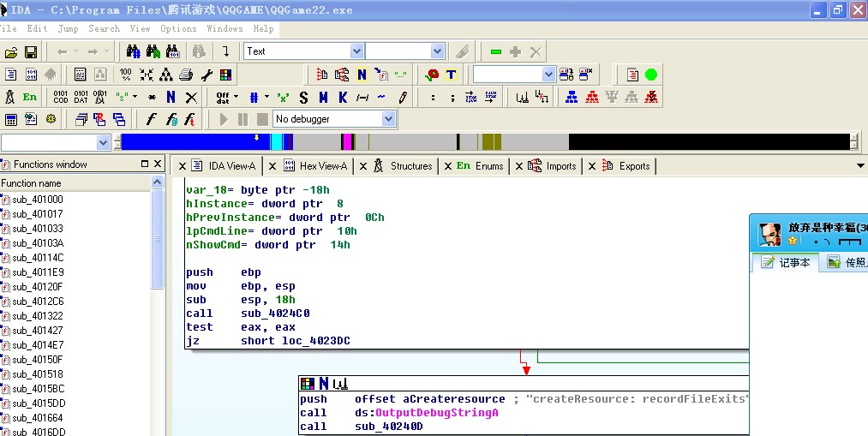
Task: Switch to the Imports tab
Action: pyautogui.click(x=553, y=166)
